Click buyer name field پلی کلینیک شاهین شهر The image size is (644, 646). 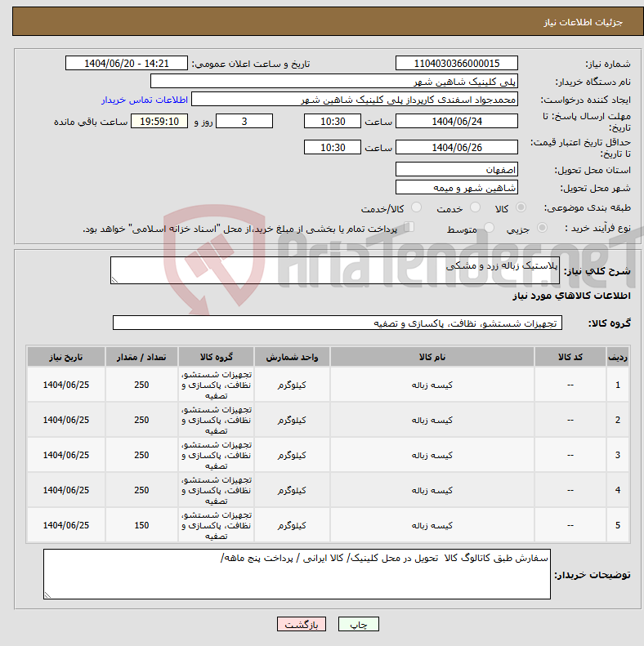[334, 81]
